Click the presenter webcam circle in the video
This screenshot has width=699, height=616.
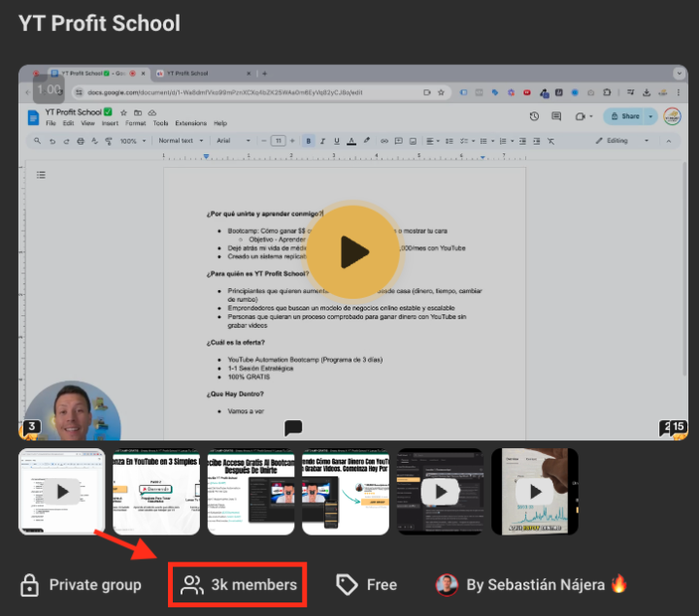click(x=71, y=410)
